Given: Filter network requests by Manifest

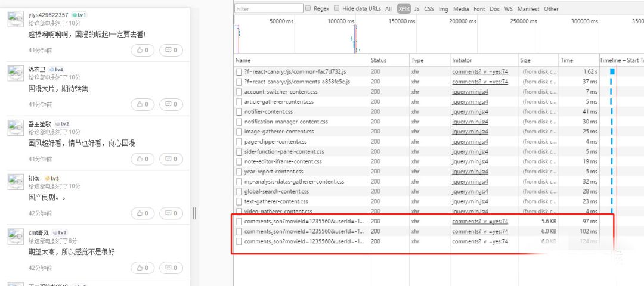Looking at the screenshot, I should tap(528, 9).
